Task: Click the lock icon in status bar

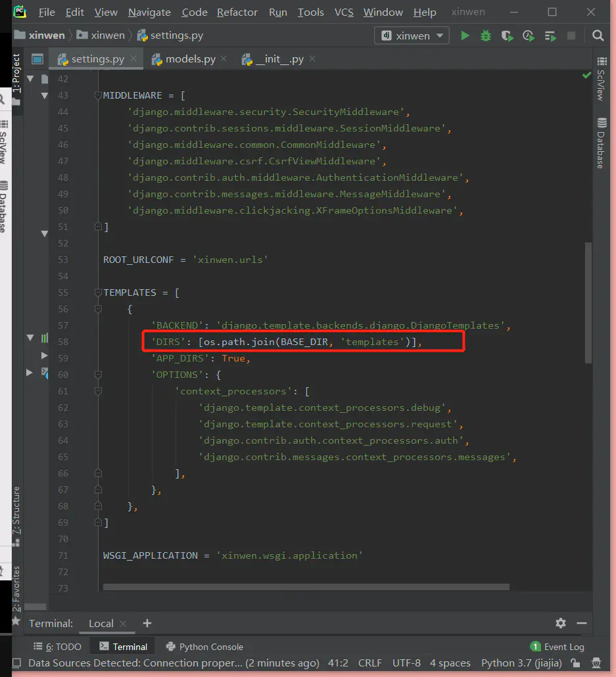Action: coord(575,663)
